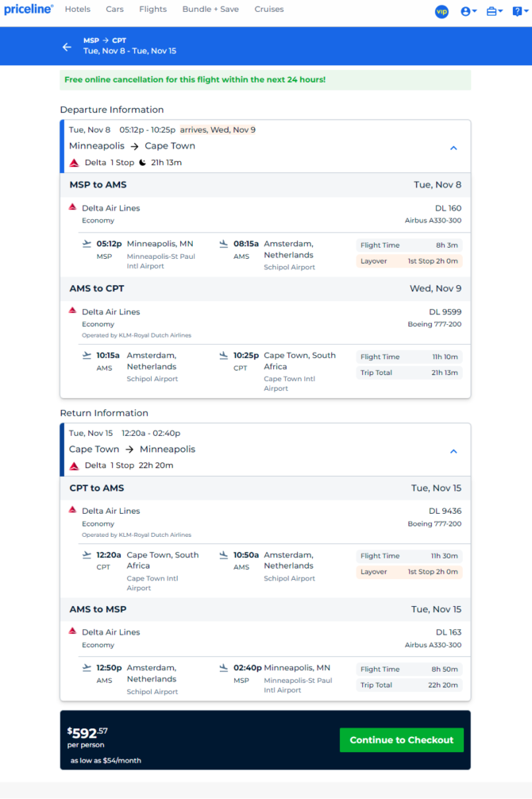The height and width of the screenshot is (799, 532).
Task: Open the VIP badge icon
Action: [441, 11]
